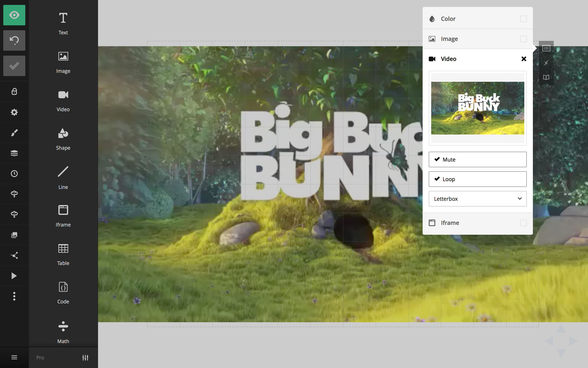The width and height of the screenshot is (588, 368).
Task: Enable the Color background checkbox
Action: tap(523, 19)
